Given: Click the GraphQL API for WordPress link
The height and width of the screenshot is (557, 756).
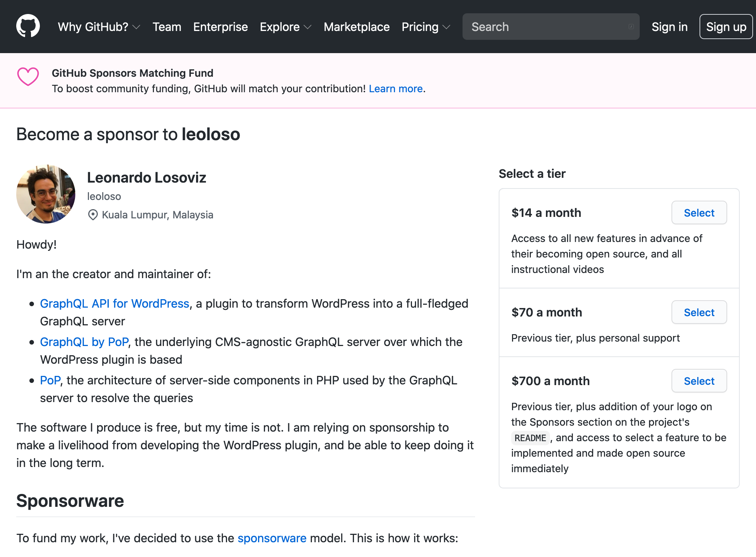Looking at the screenshot, I should (x=114, y=303).
